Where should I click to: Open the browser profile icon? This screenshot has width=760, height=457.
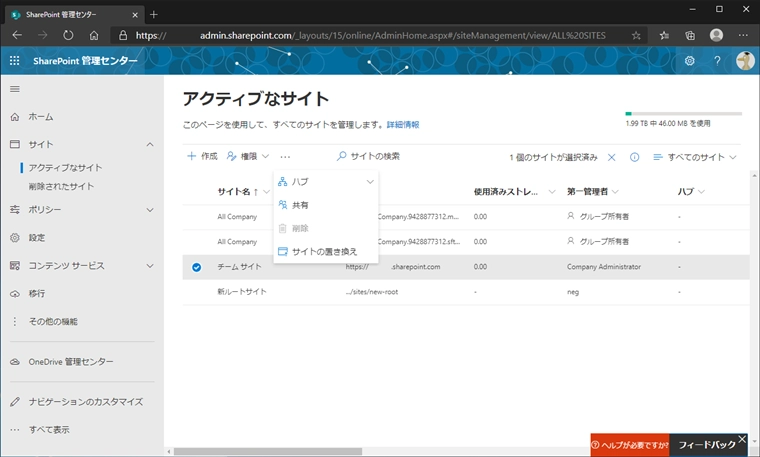(x=716, y=35)
